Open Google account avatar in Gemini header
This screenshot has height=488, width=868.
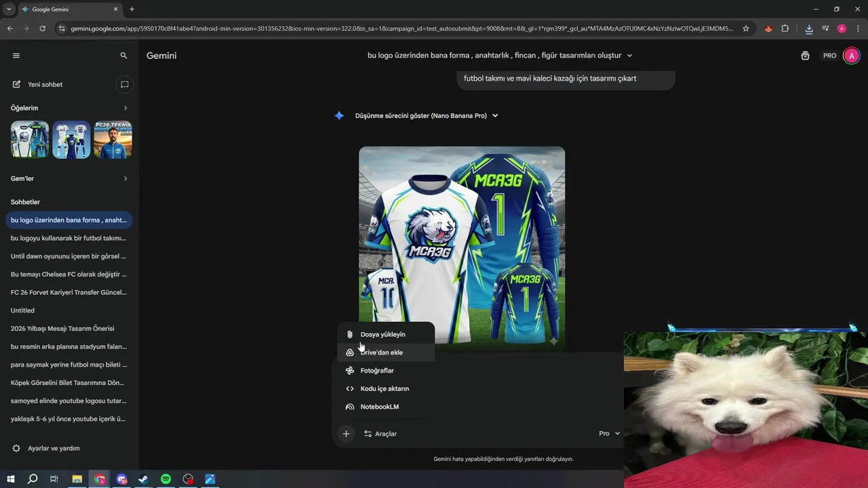point(851,56)
